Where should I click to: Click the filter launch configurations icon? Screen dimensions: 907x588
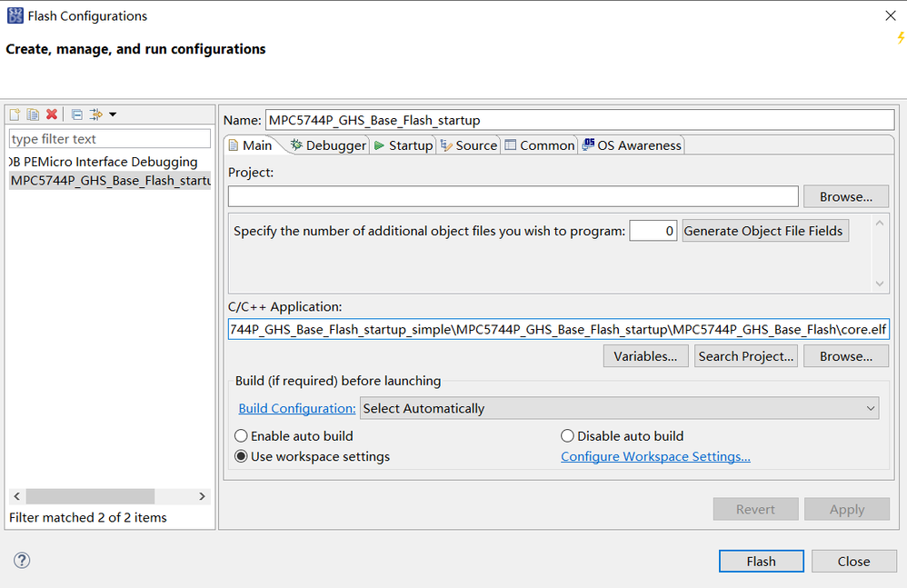95,115
